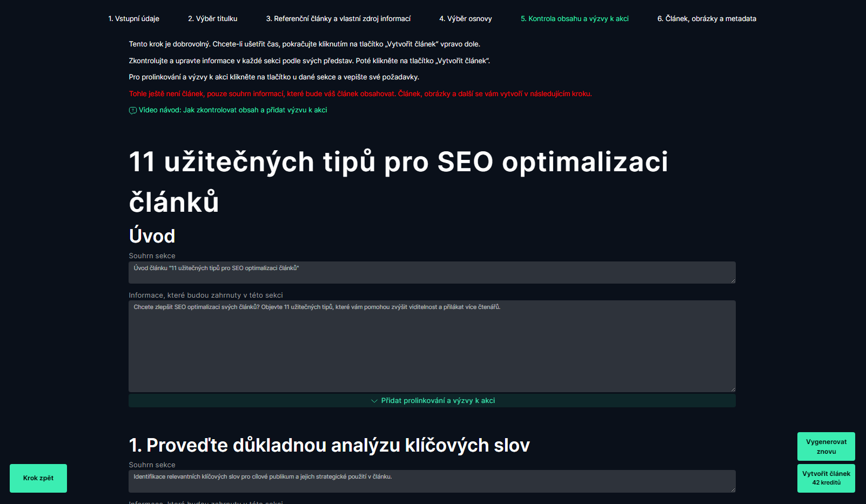Click Vygenerovat znovu button
This screenshot has height=504, width=866.
(x=826, y=446)
